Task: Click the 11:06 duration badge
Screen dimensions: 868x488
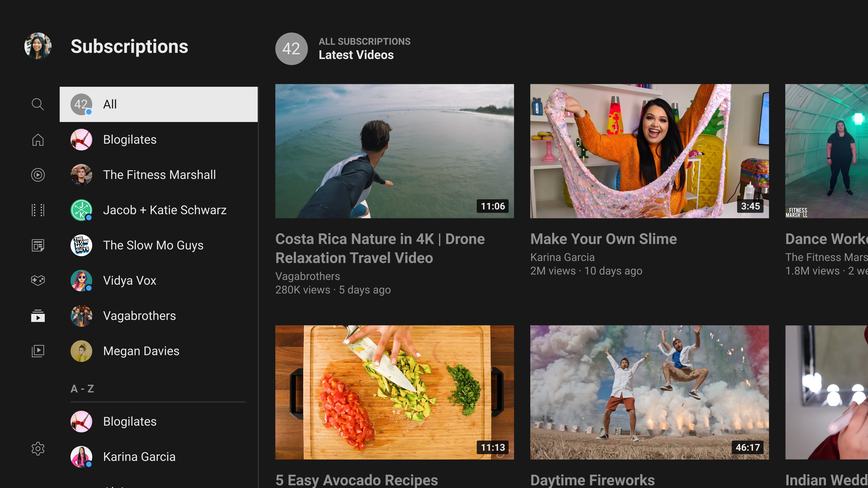Action: (493, 206)
